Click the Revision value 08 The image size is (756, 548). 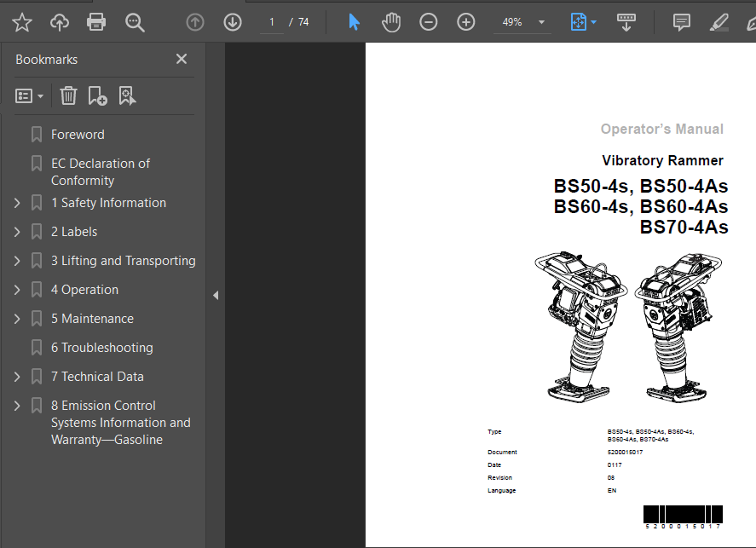611,477
